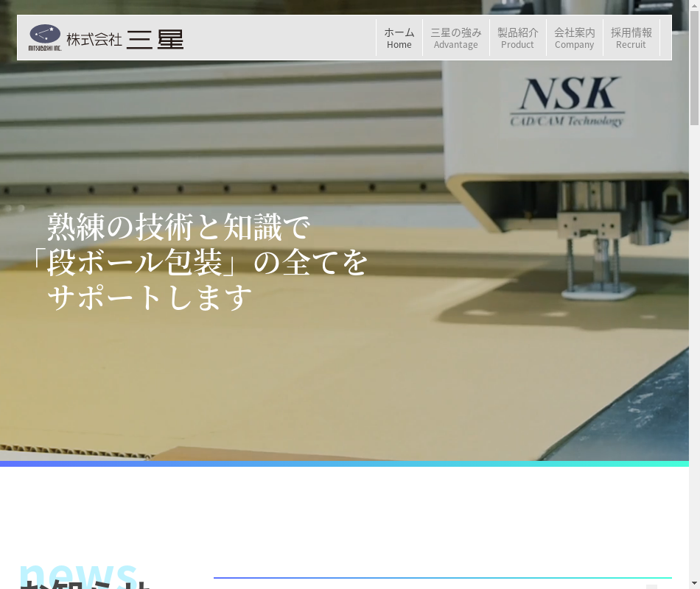Screen dimensions: 700x589
Task: Open the 製品紹介 Product menu item
Action: (x=517, y=38)
